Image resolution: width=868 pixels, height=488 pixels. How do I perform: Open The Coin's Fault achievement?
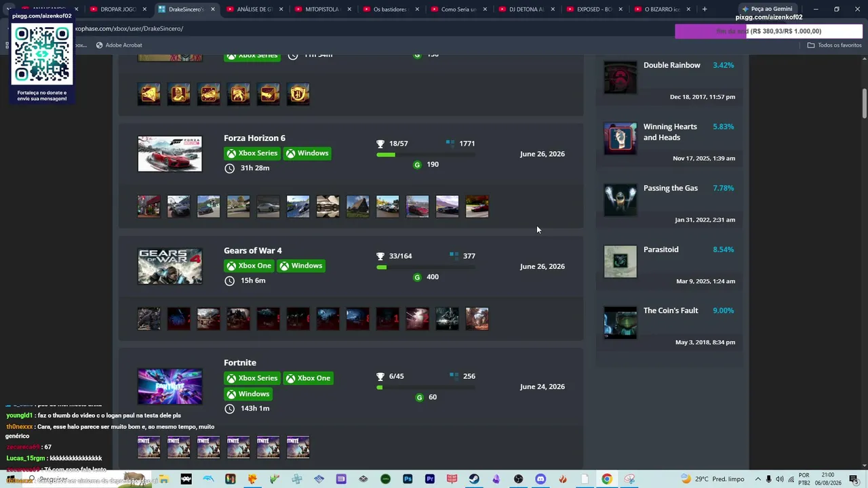coord(671,310)
